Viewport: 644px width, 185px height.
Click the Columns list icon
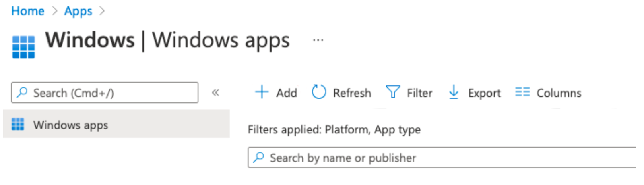522,92
